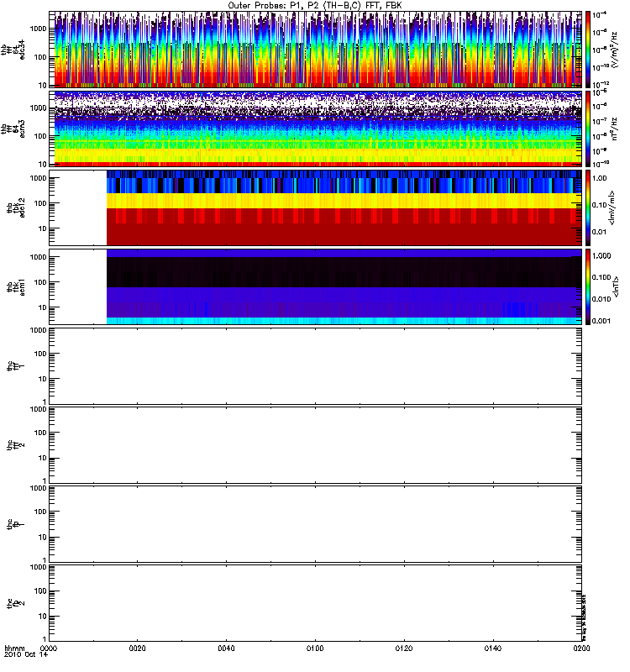Viewport: 630px width, 672px height.
Task: Click the '0.100' tick on nT color bar
Action: [601, 278]
